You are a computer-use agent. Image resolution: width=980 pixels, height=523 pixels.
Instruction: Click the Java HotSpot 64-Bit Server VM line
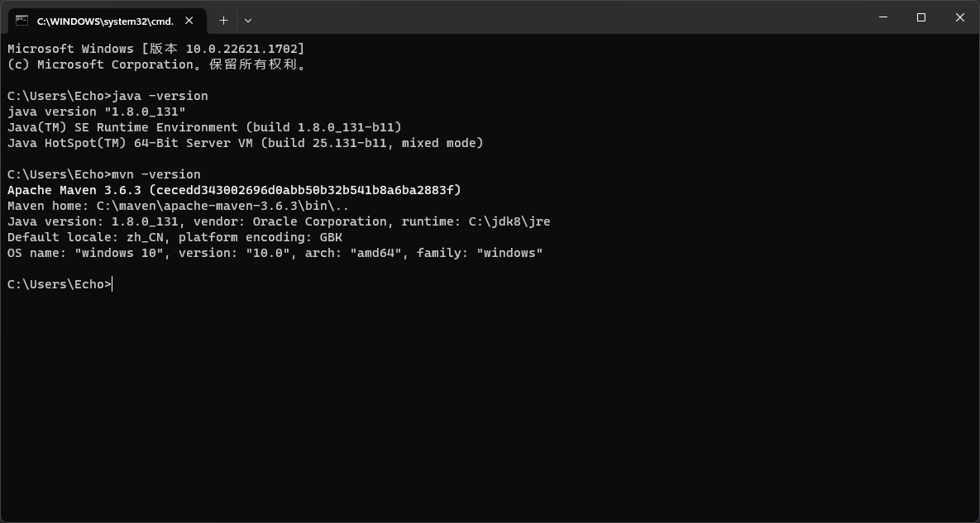tap(245, 143)
